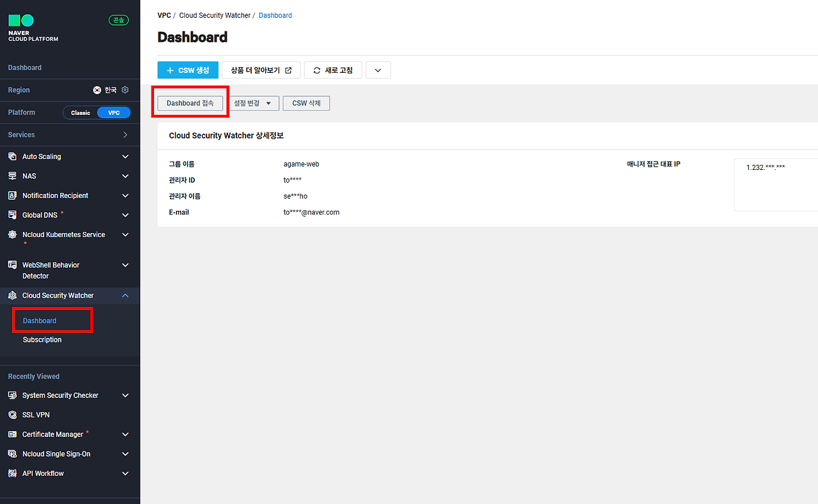Click the CSW 삭제 button

pos(307,103)
